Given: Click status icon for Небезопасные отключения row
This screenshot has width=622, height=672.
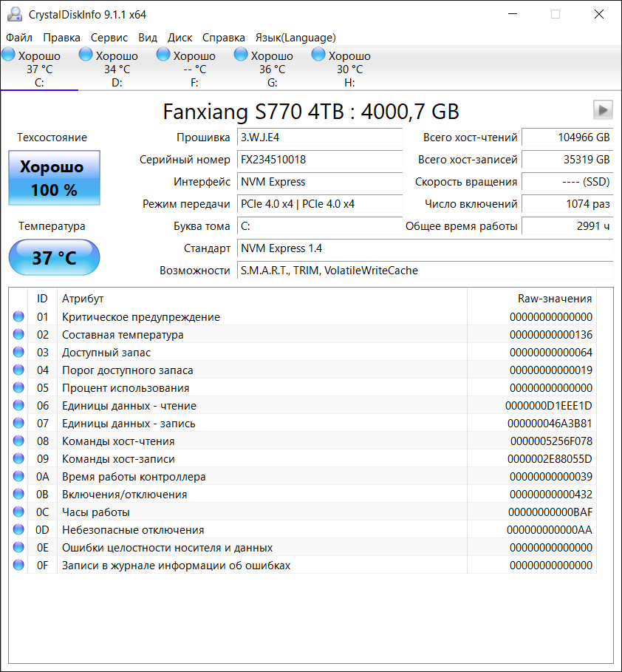Looking at the screenshot, I should pyautogui.click(x=18, y=530).
